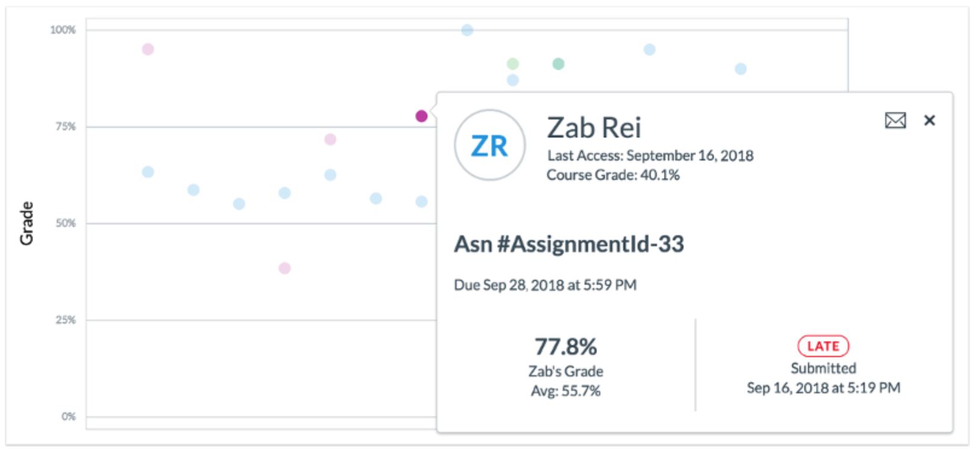Click the 77.8% grade value

coord(565,347)
